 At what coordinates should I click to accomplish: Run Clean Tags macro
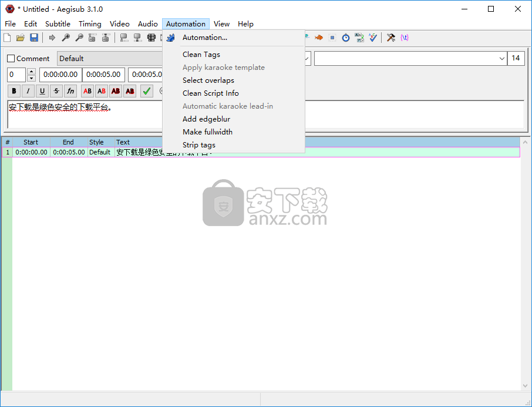tap(234, 54)
